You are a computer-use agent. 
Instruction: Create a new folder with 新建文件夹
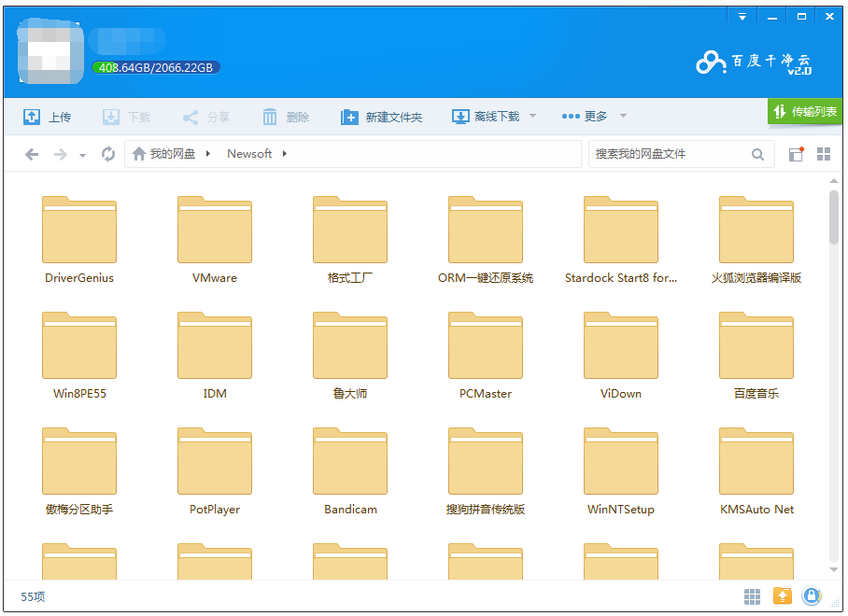tap(381, 117)
